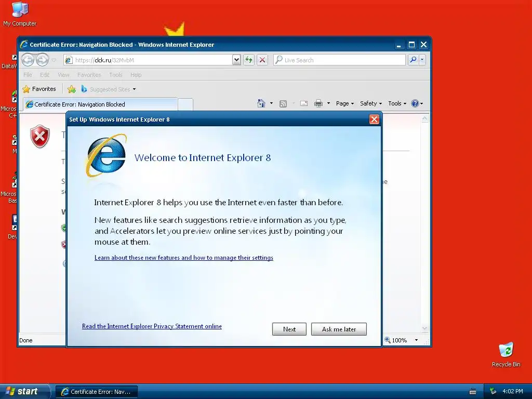
Task: Click Learn about these new features link
Action: click(x=183, y=258)
